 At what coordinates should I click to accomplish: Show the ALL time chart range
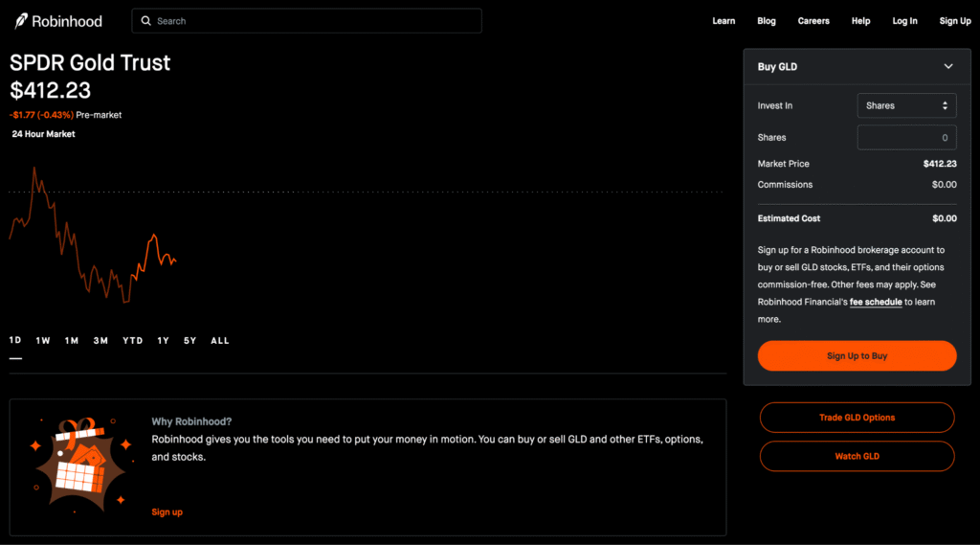[x=220, y=340]
